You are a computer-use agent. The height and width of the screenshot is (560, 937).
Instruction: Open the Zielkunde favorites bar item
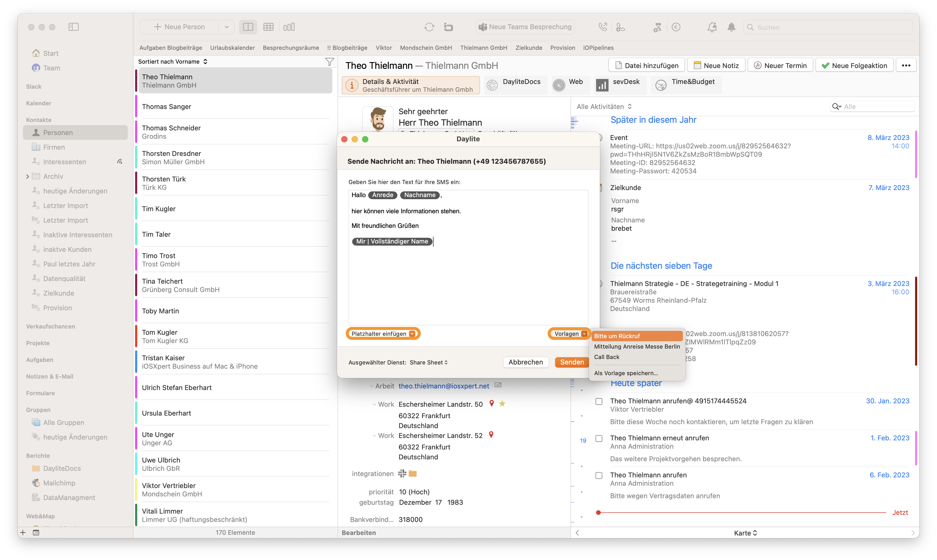pyautogui.click(x=528, y=47)
